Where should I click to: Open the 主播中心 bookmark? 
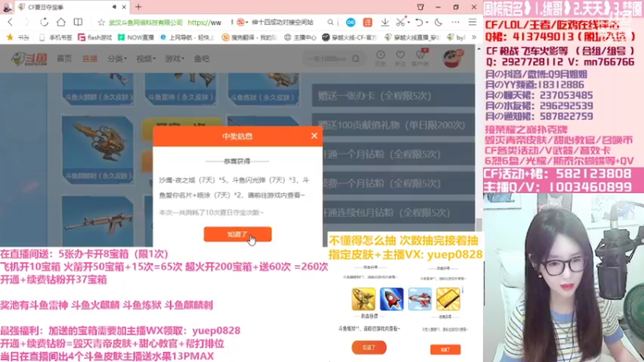pyautogui.click(x=300, y=37)
